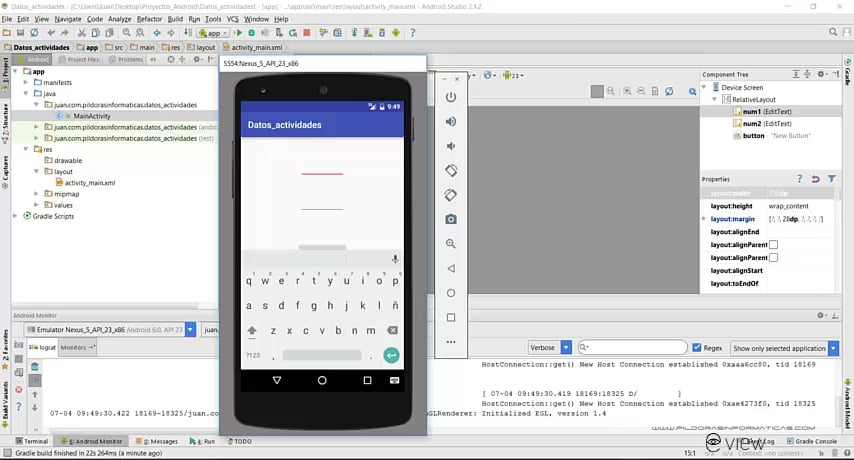Click emulator sidebar back triangle icon

[x=450, y=268]
